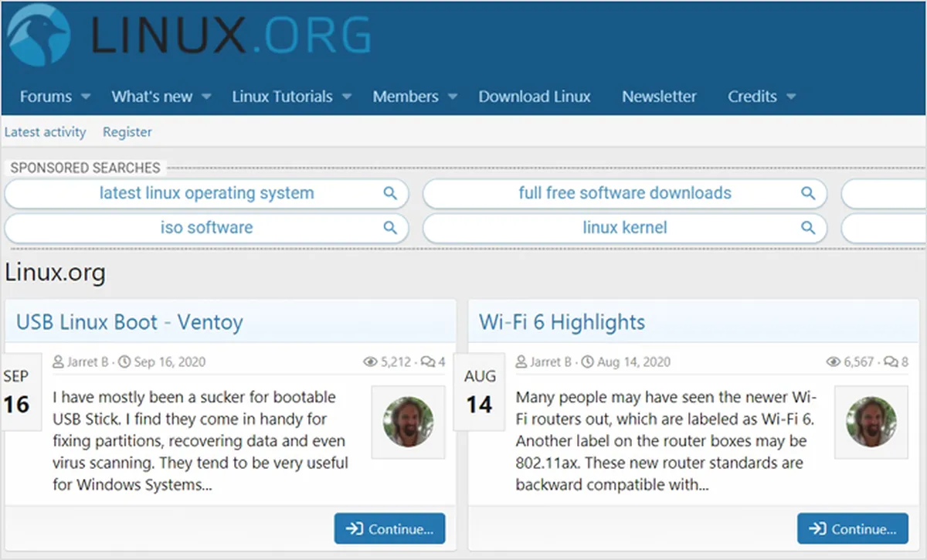Image resolution: width=927 pixels, height=560 pixels.
Task: Expand the What's new dropdown arrow
Action: click(x=206, y=97)
